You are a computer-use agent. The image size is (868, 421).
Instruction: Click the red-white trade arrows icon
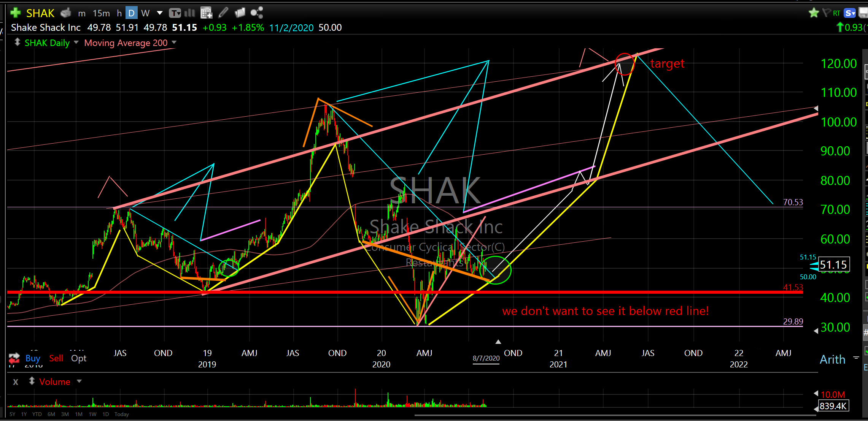[x=14, y=358]
